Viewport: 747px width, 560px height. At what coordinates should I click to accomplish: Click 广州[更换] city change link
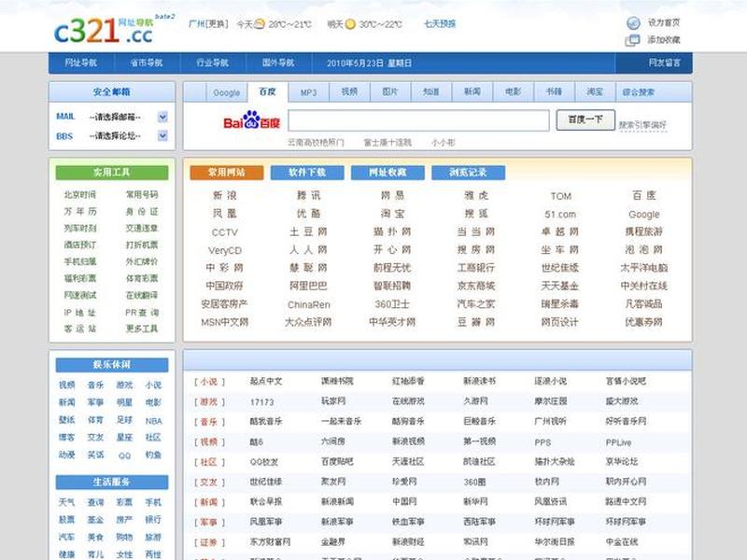coord(208,24)
